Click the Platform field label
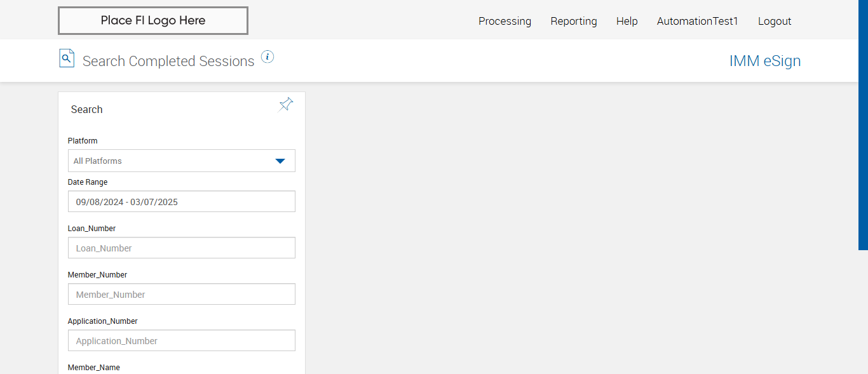This screenshot has height=374, width=868. (83, 141)
